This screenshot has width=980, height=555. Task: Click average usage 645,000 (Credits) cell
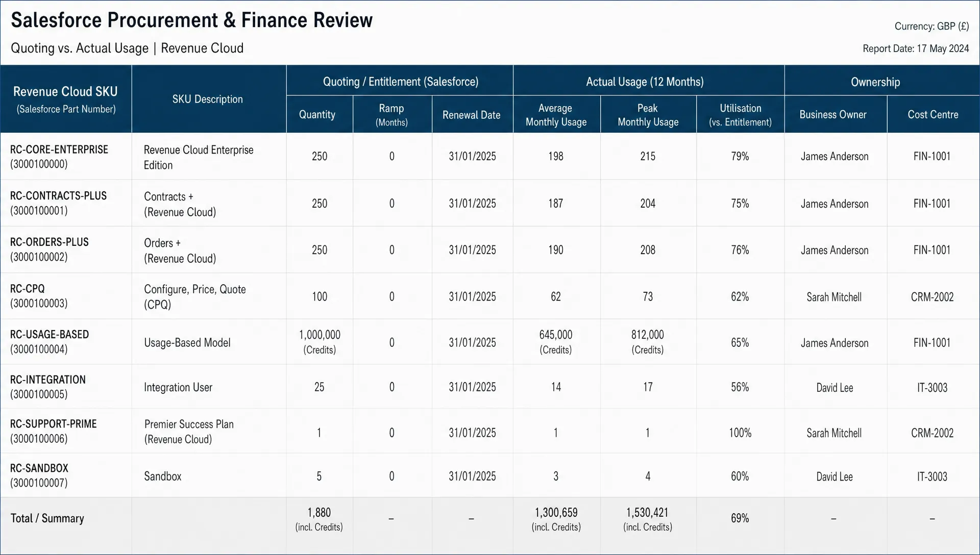[556, 342]
